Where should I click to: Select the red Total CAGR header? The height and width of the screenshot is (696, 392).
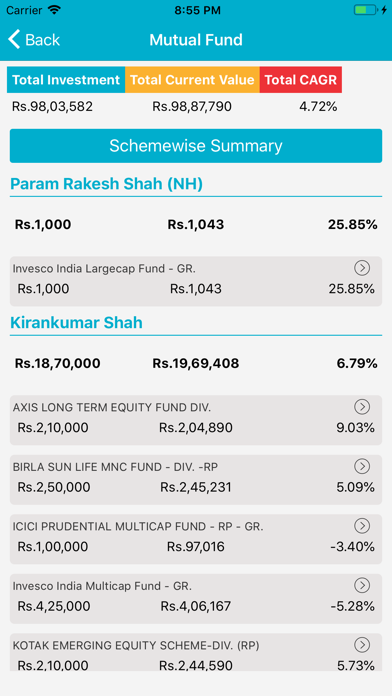point(301,80)
